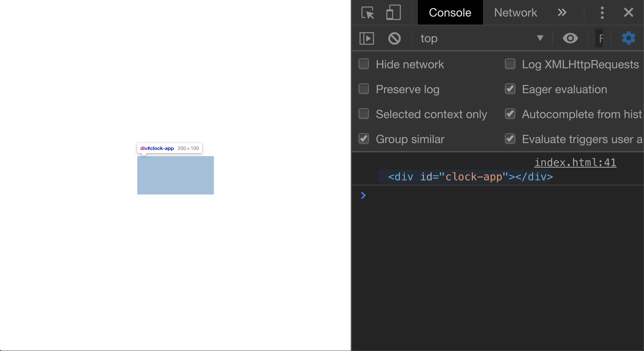This screenshot has height=351, width=644.
Task: Toggle the device toolbar icon
Action: (393, 12)
